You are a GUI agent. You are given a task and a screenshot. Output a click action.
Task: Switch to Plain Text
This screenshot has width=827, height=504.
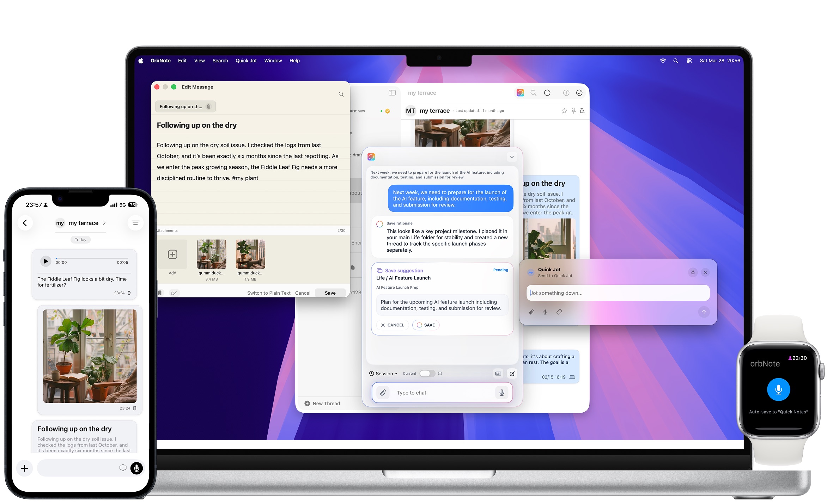[x=269, y=293]
